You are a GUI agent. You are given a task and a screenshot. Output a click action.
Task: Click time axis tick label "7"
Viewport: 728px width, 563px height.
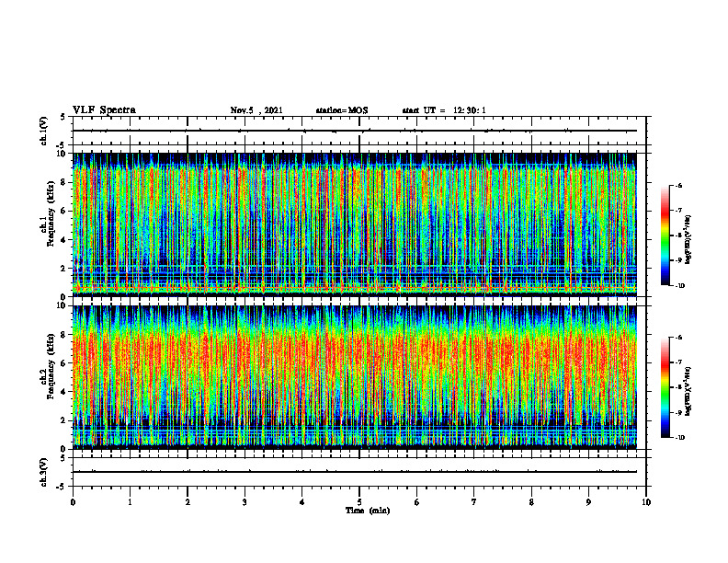tap(474, 502)
